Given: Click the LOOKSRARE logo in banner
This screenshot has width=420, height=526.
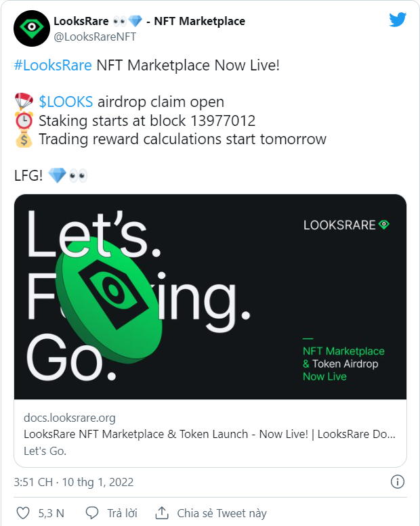Looking at the screenshot, I should click(x=346, y=224).
